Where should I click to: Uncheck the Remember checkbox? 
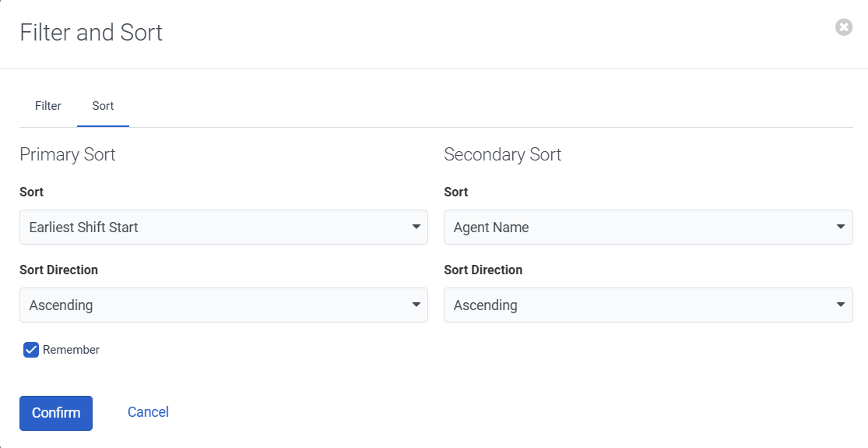(31, 350)
